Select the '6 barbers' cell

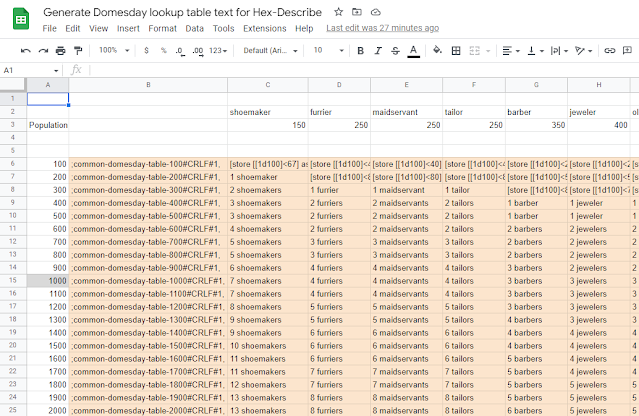point(536,410)
